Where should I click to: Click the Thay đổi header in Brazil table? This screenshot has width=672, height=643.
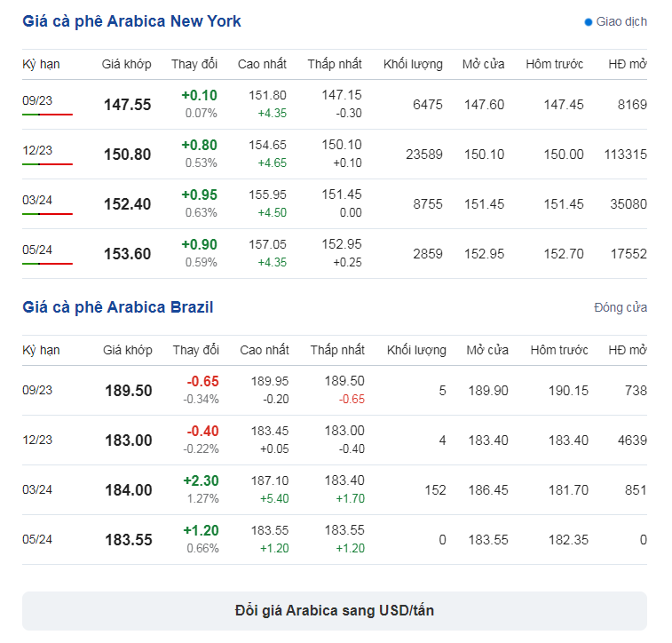point(196,350)
